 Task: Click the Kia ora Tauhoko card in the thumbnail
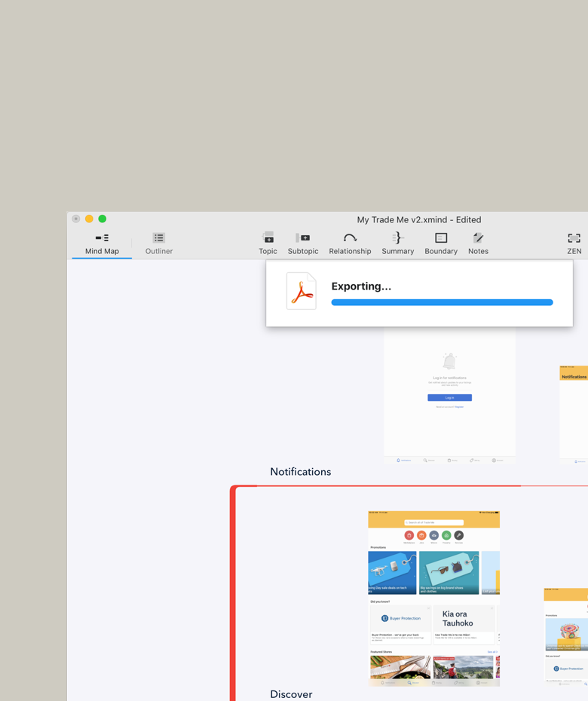tap(464, 625)
